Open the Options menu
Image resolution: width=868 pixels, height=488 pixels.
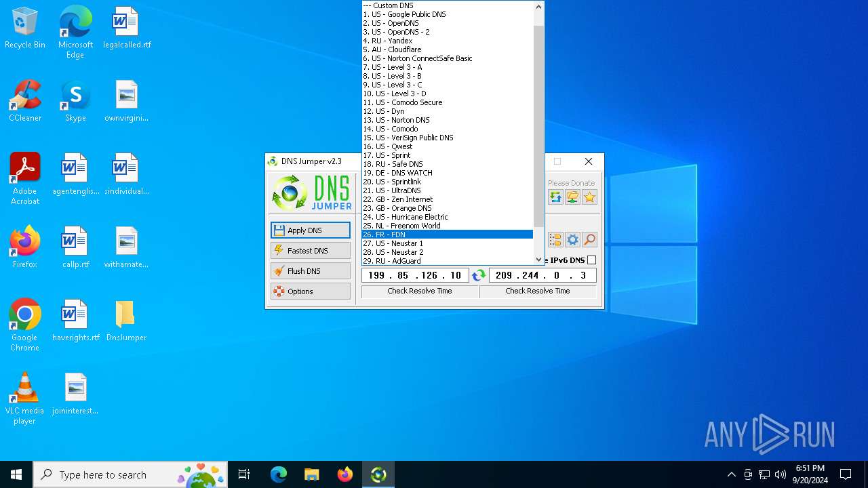[311, 291]
